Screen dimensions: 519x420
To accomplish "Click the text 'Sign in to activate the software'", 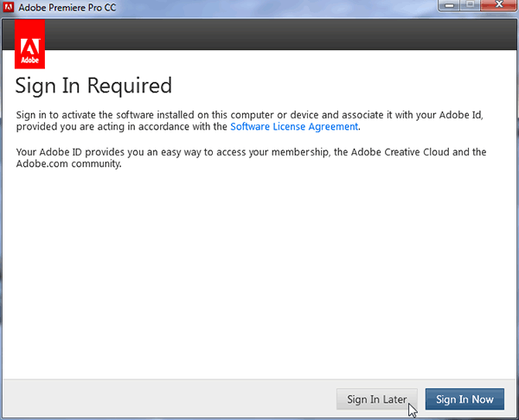I will [x=85, y=115].
